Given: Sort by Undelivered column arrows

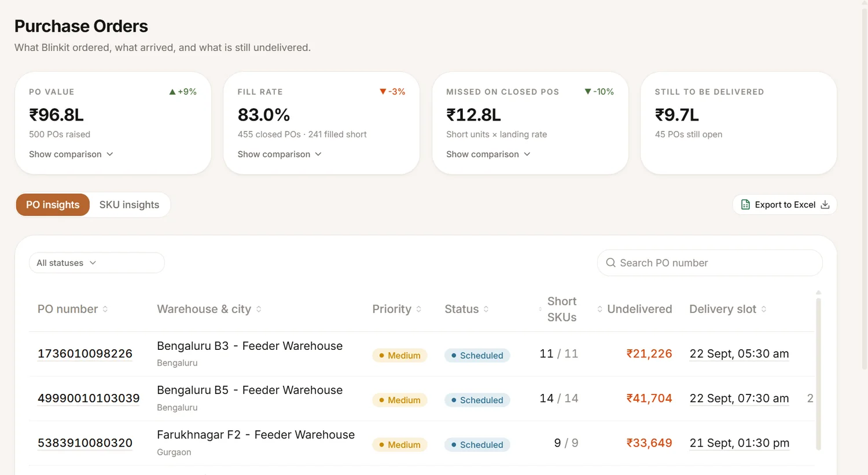Looking at the screenshot, I should (600, 309).
